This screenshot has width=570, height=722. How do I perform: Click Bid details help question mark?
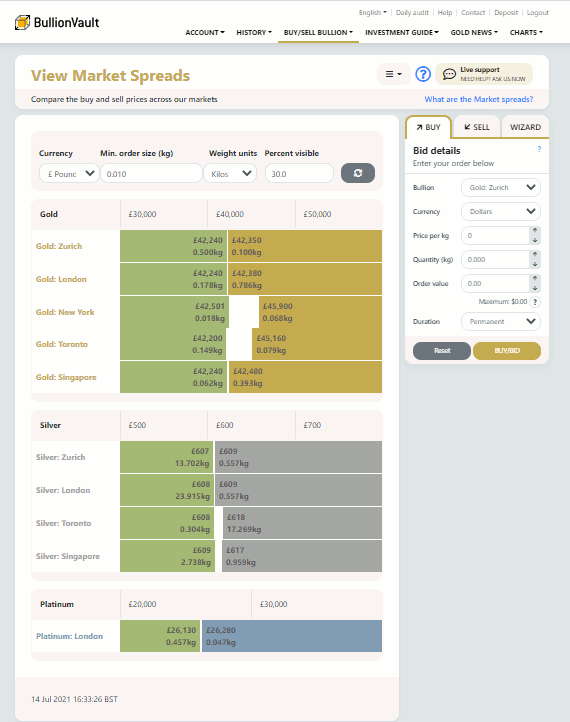pos(539,149)
